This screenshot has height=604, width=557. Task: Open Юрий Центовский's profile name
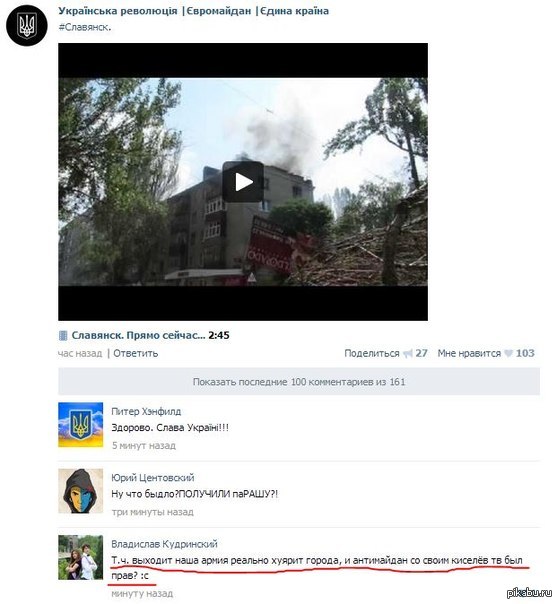[x=153, y=478]
